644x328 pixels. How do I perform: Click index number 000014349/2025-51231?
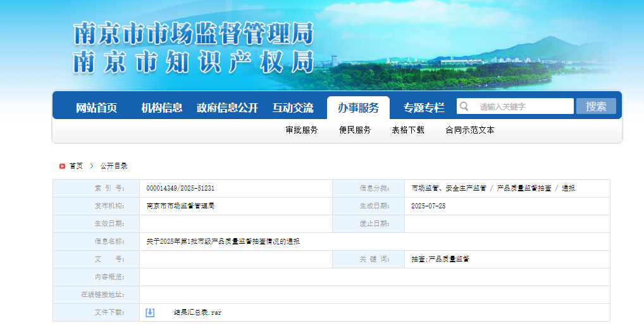tap(180, 188)
